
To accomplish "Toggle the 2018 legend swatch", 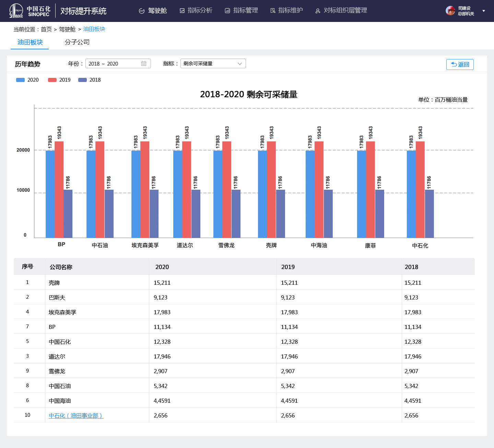I will pos(82,80).
